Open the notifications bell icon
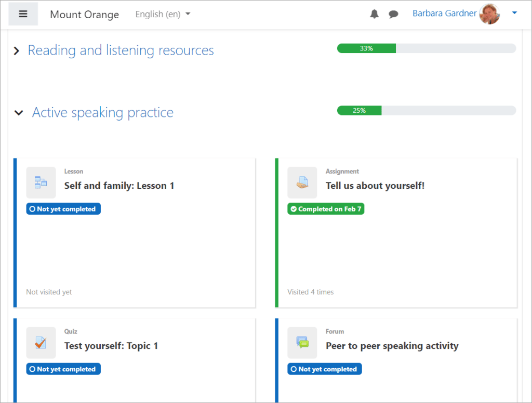 click(374, 14)
